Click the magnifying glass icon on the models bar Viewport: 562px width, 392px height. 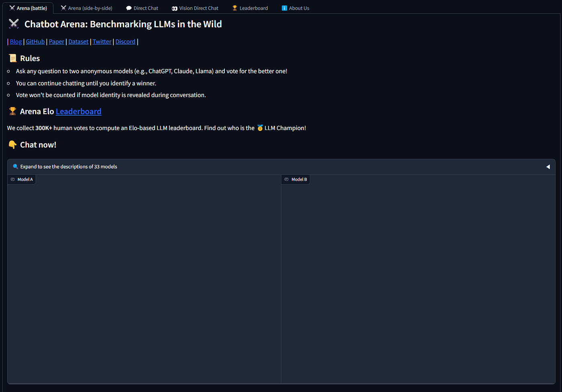tap(15, 166)
